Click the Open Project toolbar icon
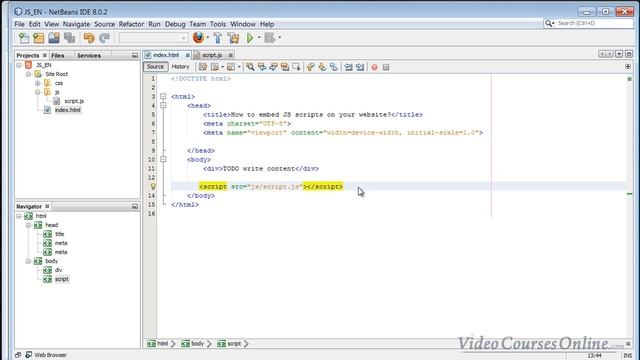Image resolution: width=640 pixels, height=360 pixels. [x=54, y=38]
